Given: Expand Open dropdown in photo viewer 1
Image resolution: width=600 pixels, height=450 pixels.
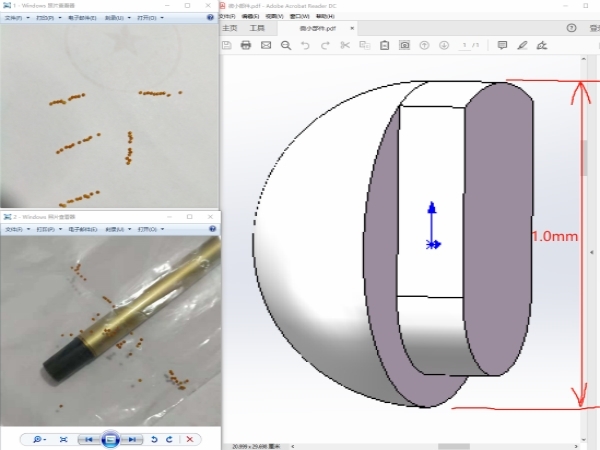Looking at the screenshot, I should 150,18.
